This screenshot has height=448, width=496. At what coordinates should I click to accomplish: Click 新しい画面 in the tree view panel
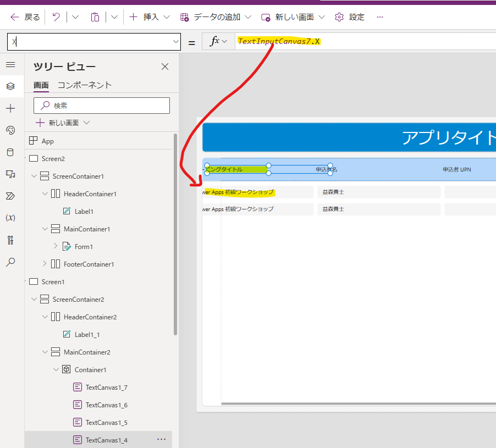click(63, 123)
